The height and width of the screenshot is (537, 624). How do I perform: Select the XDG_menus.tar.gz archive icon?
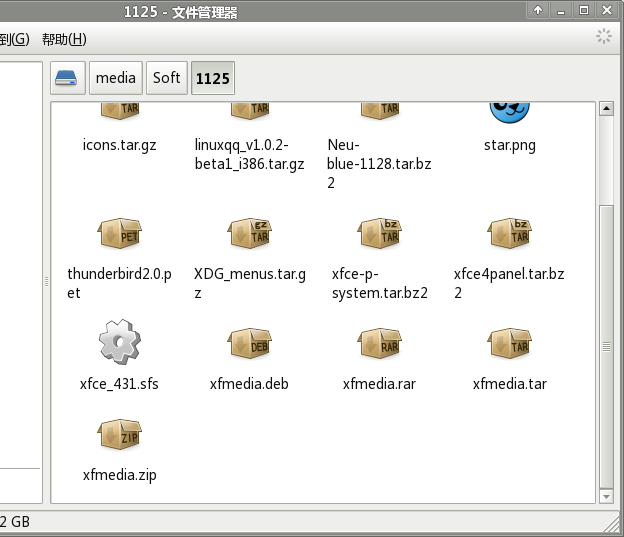(x=250, y=233)
